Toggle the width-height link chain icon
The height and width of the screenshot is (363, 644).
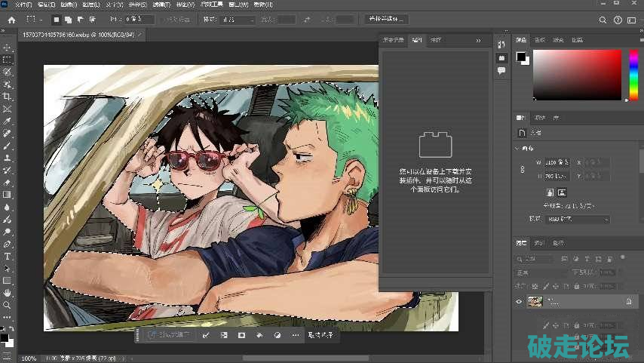tap(522, 170)
